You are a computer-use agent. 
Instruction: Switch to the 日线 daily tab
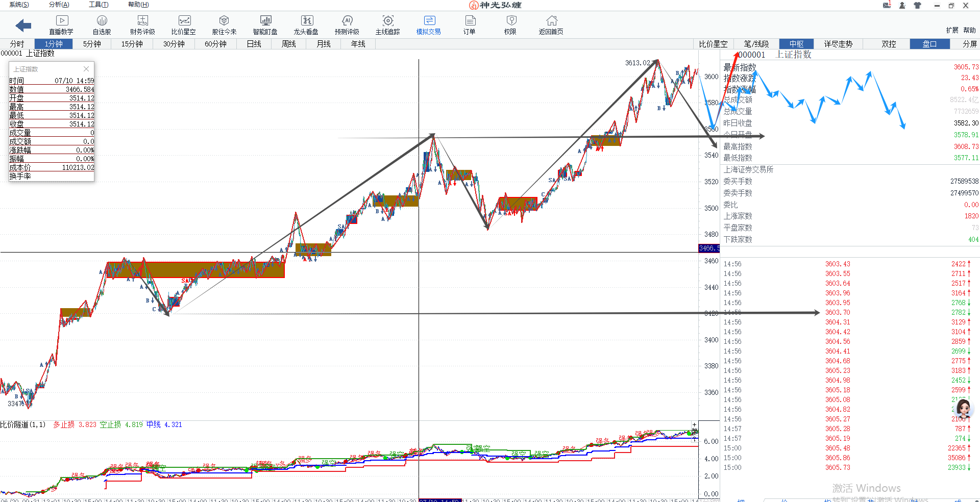point(254,44)
